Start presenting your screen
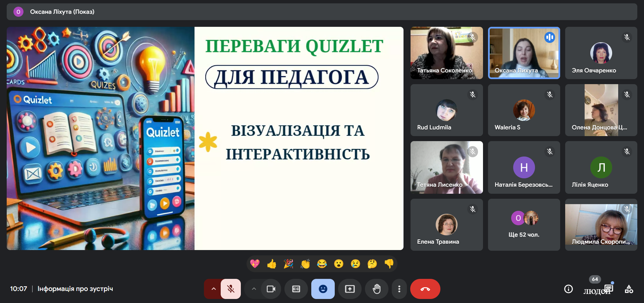The height and width of the screenshot is (303, 644). click(x=350, y=289)
